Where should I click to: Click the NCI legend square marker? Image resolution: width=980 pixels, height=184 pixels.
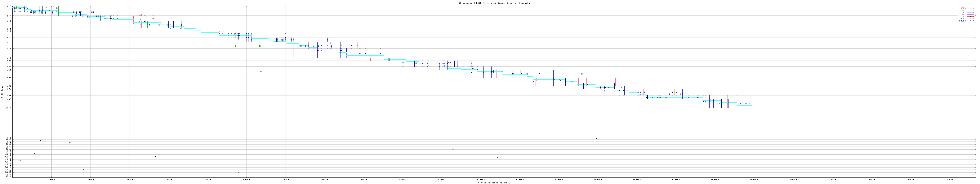pyautogui.click(x=971, y=12)
